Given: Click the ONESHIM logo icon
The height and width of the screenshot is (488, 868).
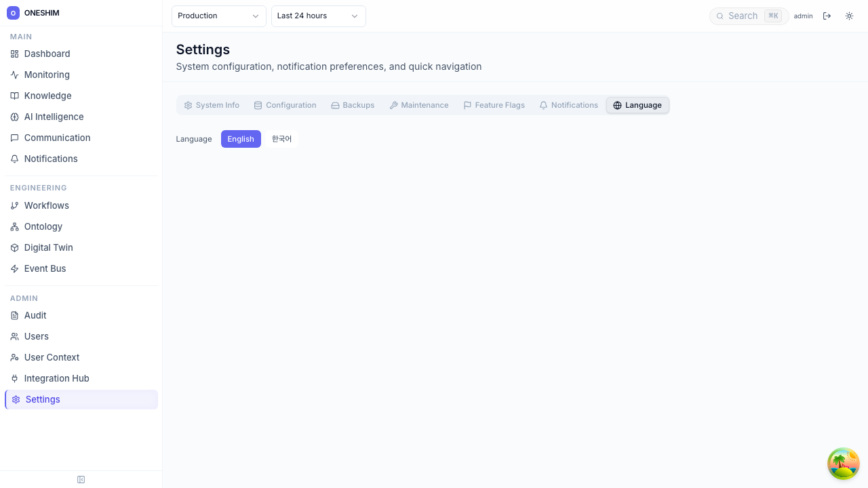Looking at the screenshot, I should (13, 13).
